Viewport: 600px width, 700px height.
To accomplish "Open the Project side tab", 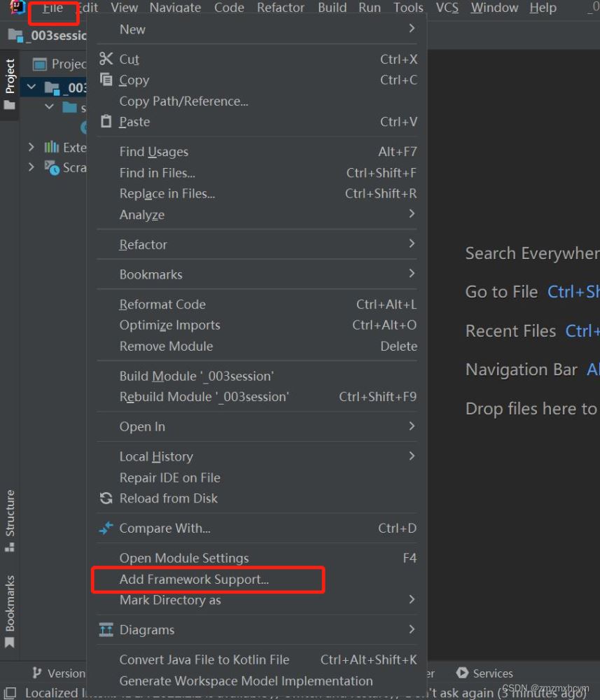I will (x=10, y=76).
